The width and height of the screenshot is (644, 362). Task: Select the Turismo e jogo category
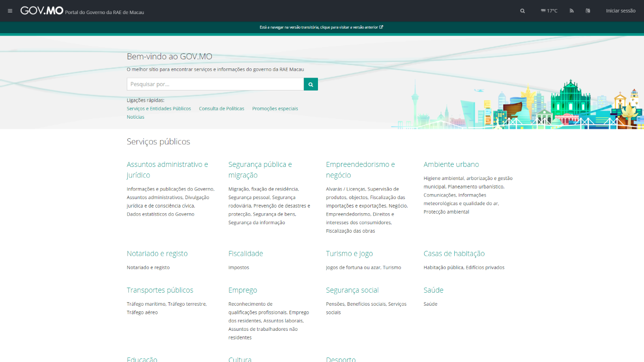349,253
